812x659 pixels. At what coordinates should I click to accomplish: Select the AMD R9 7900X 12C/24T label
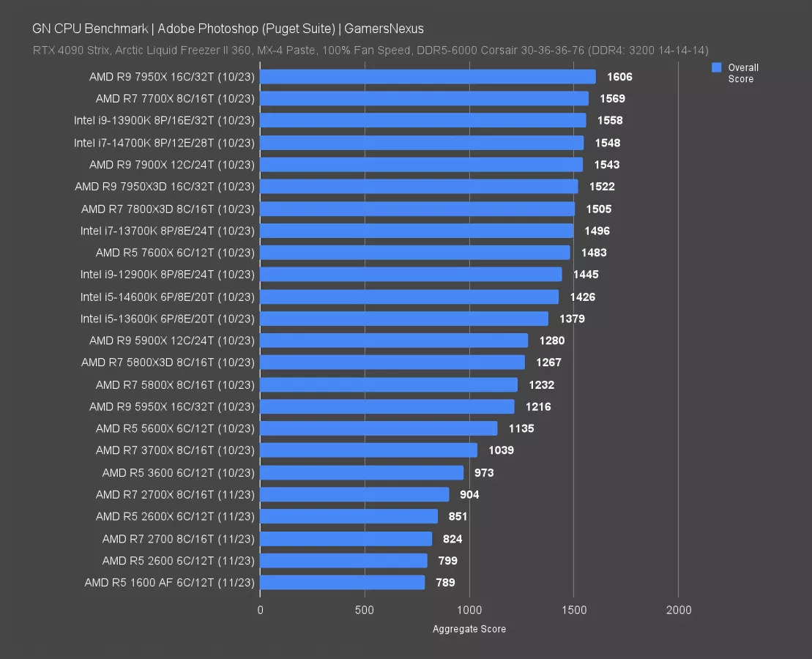[x=172, y=165]
